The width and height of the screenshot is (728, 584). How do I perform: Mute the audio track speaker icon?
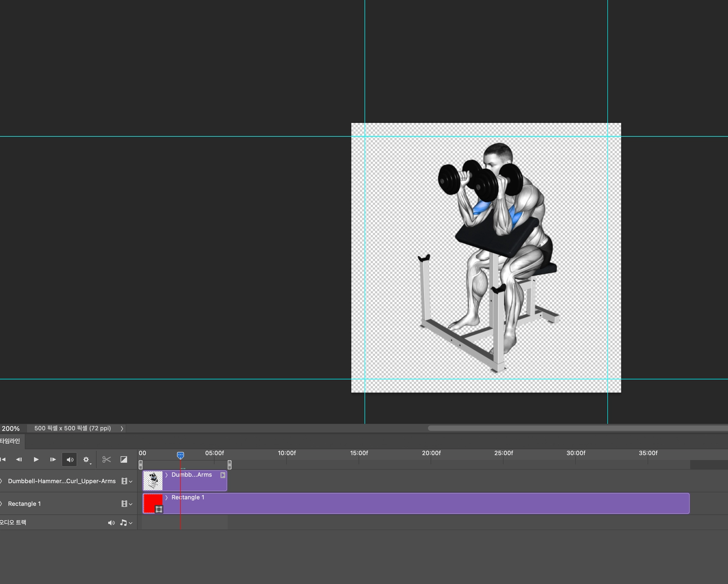(111, 523)
